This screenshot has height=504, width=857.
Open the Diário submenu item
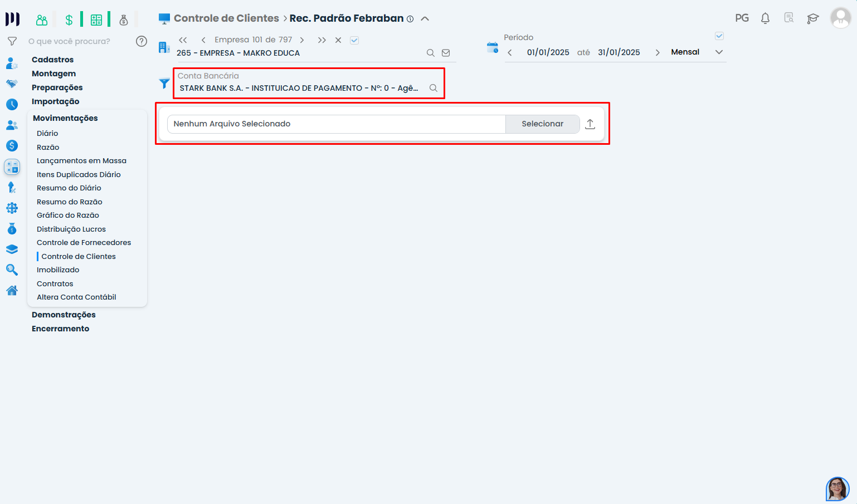point(47,134)
